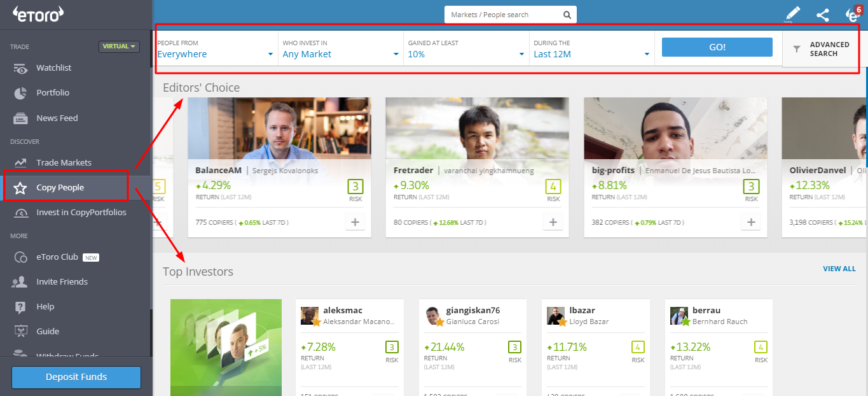Screen dimensions: 868x396
Task: Click plus icon on Fretrader card
Action: pyautogui.click(x=553, y=222)
